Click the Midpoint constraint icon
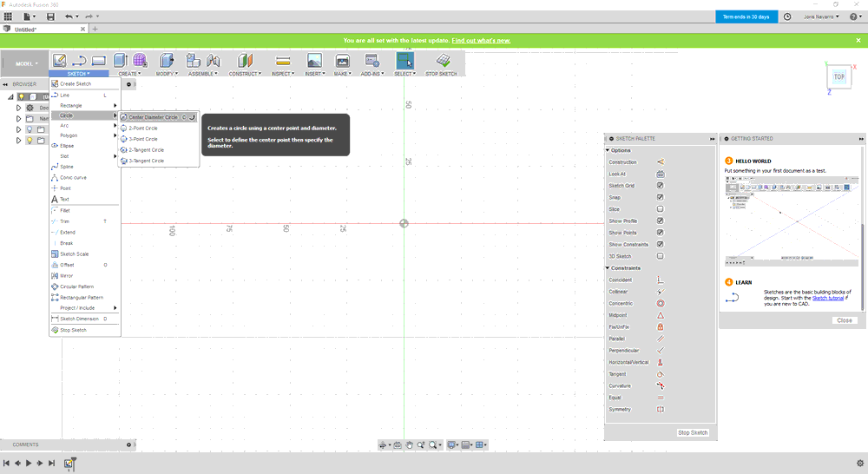 660,315
